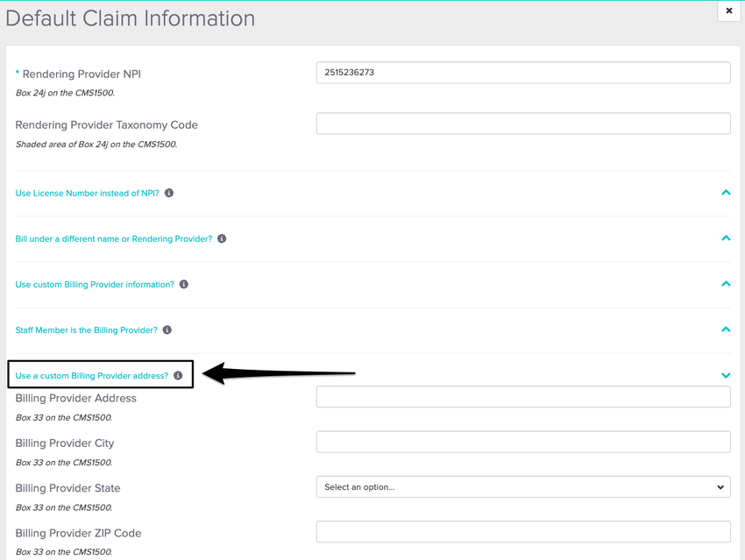This screenshot has width=745, height=560.
Task: Expand the Use License Number section chevron
Action: 725,193
